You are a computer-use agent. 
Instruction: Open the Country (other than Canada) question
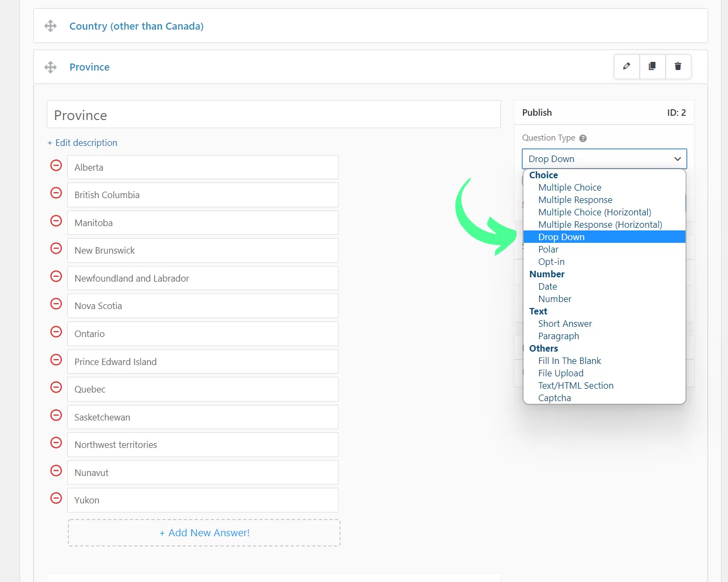pos(136,26)
